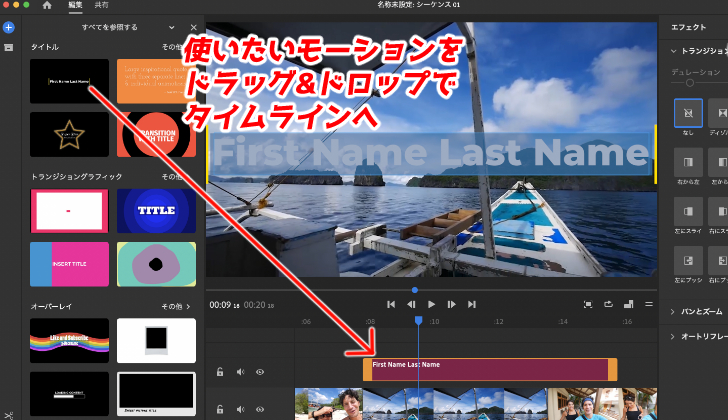Image resolution: width=728 pixels, height=420 pixels.
Task: Apply the 左にスライド transition
Action: tap(688, 212)
